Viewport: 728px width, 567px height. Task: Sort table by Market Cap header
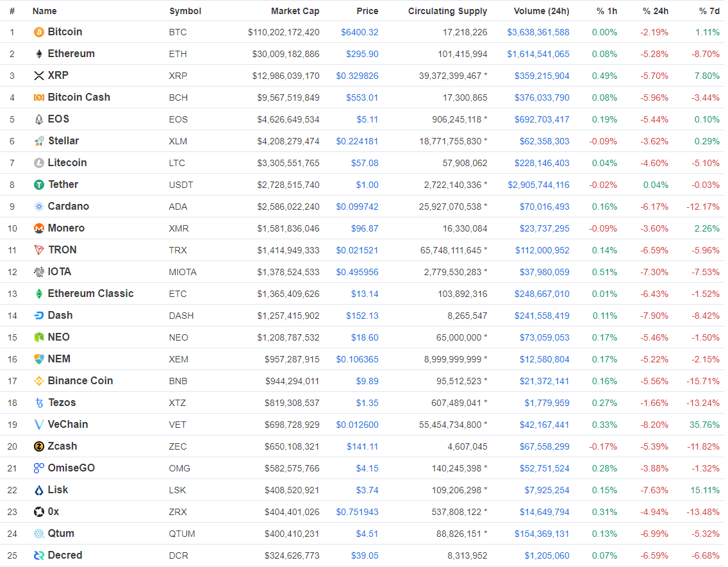(x=295, y=11)
